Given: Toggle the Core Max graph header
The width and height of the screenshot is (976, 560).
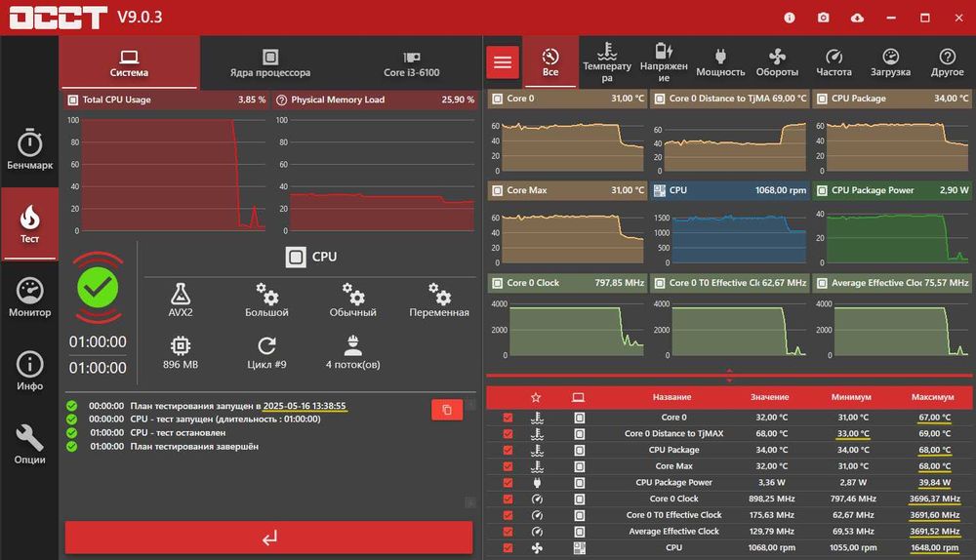Looking at the screenshot, I should click(568, 190).
